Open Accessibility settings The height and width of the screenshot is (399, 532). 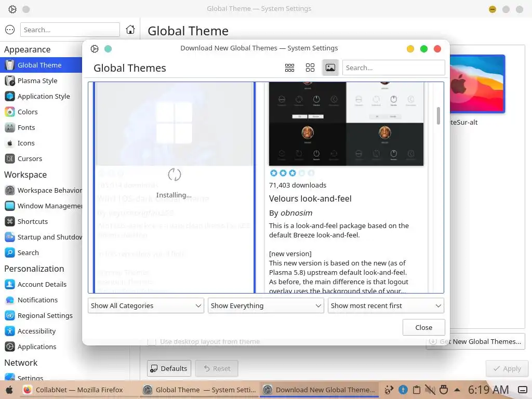pyautogui.click(x=41, y=331)
